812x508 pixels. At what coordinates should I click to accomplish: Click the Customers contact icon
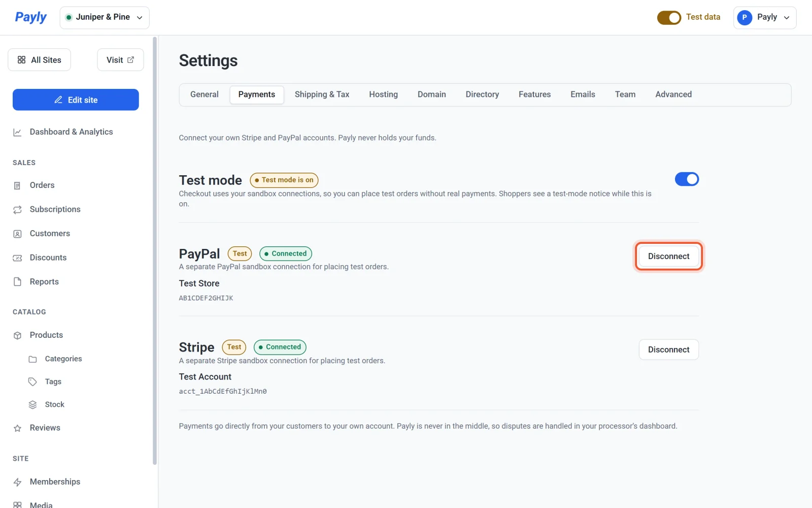pos(17,234)
